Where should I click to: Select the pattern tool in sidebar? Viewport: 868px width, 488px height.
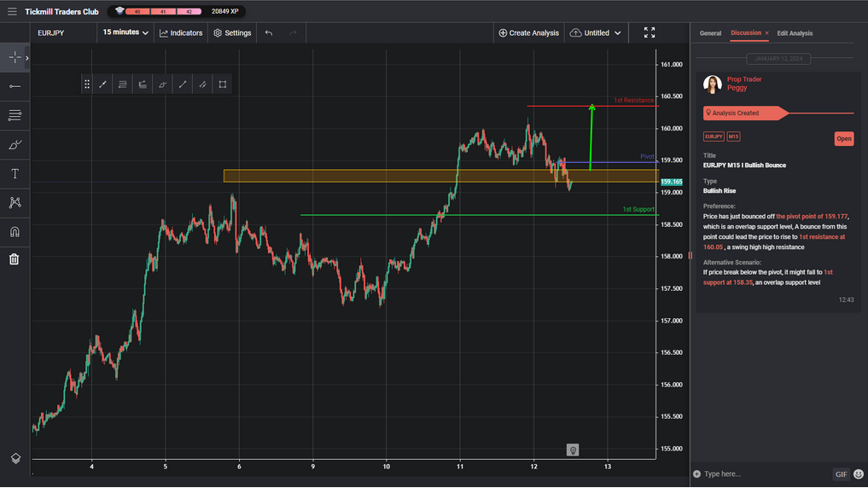pyautogui.click(x=15, y=202)
